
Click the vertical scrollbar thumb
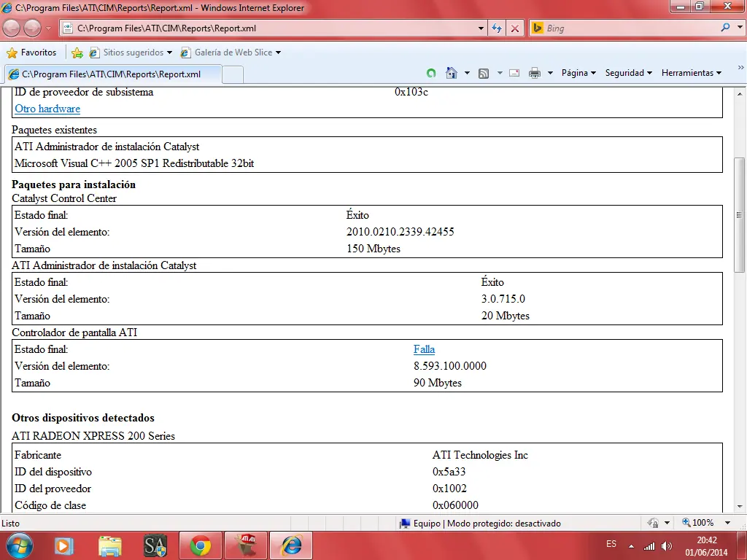point(740,215)
